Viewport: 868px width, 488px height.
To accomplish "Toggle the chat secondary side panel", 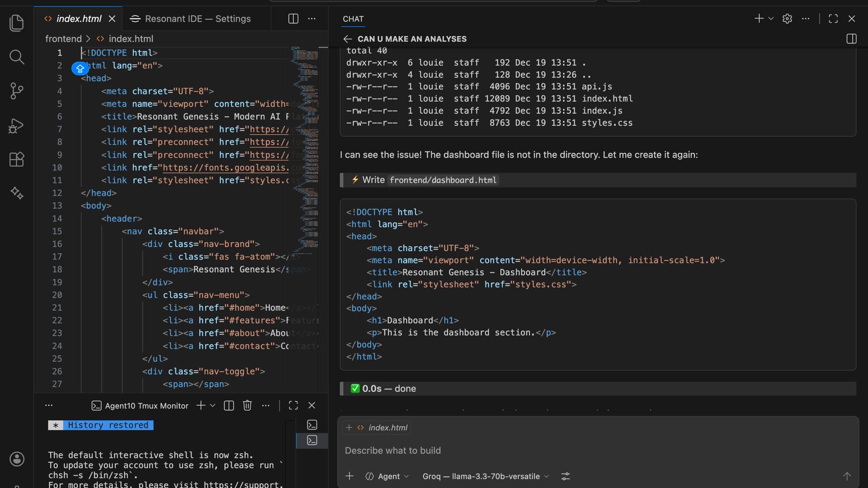I will pyautogui.click(x=851, y=39).
